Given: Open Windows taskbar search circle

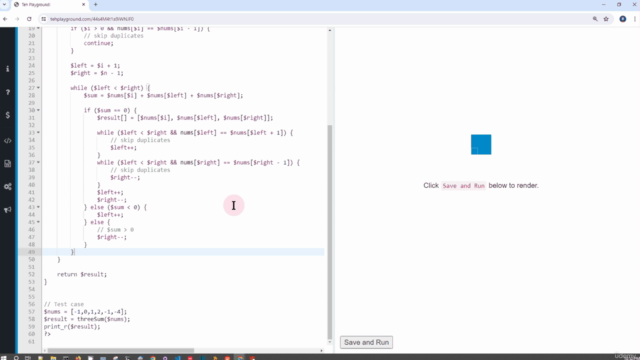Looking at the screenshot, I should [16, 358].
